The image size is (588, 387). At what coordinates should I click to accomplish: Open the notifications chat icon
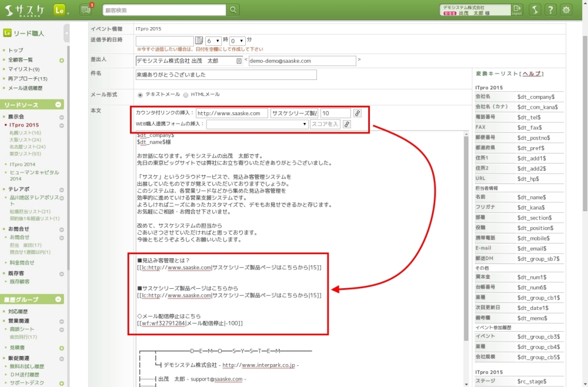(85, 9)
